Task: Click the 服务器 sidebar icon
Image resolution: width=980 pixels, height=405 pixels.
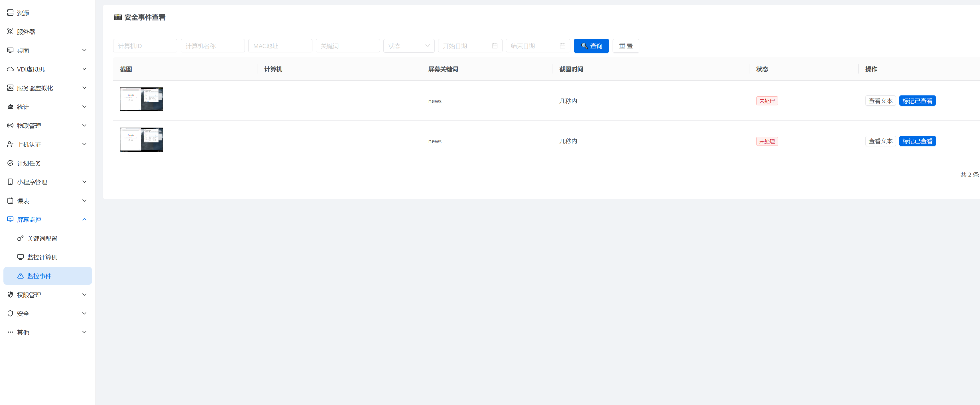Action: 10,32
